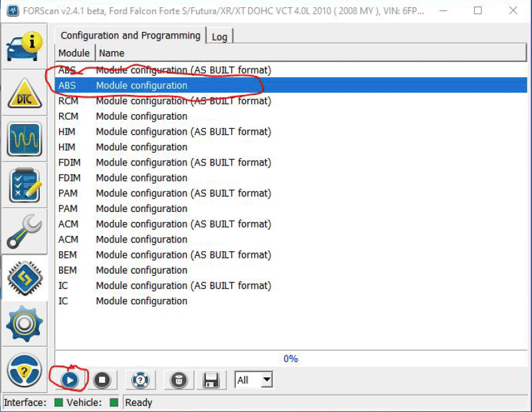Image resolution: width=532 pixels, height=412 pixels.
Task: Close the FORScan window
Action: (x=513, y=11)
